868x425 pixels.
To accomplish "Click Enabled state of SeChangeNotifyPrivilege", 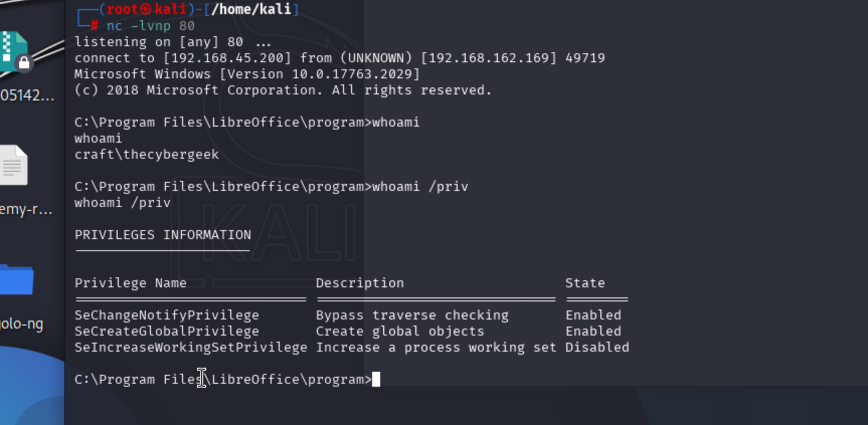I will [x=593, y=315].
